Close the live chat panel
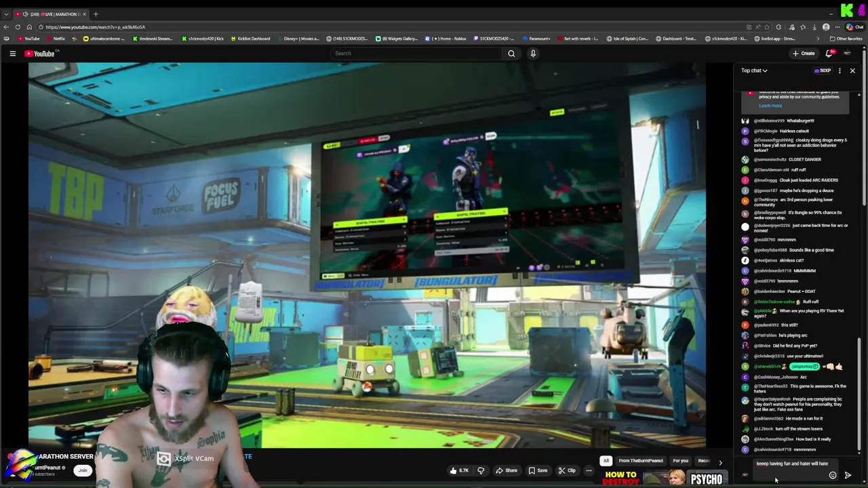This screenshot has height=488, width=868. click(852, 70)
